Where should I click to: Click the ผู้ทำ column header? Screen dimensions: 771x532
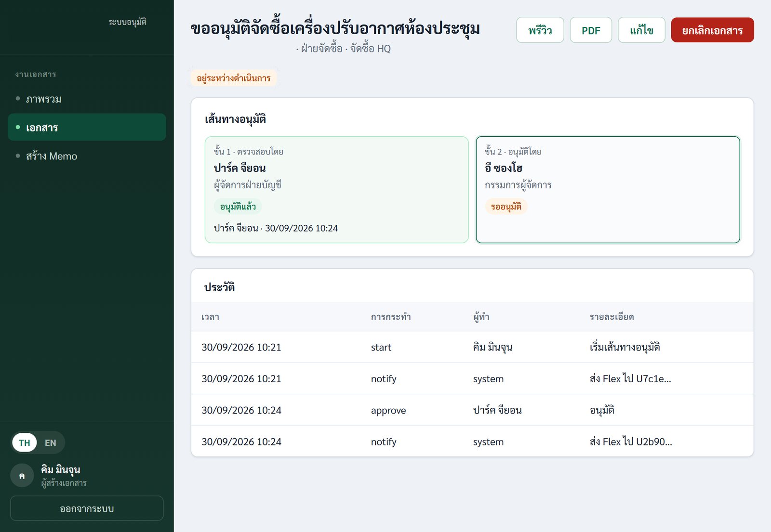(x=481, y=317)
